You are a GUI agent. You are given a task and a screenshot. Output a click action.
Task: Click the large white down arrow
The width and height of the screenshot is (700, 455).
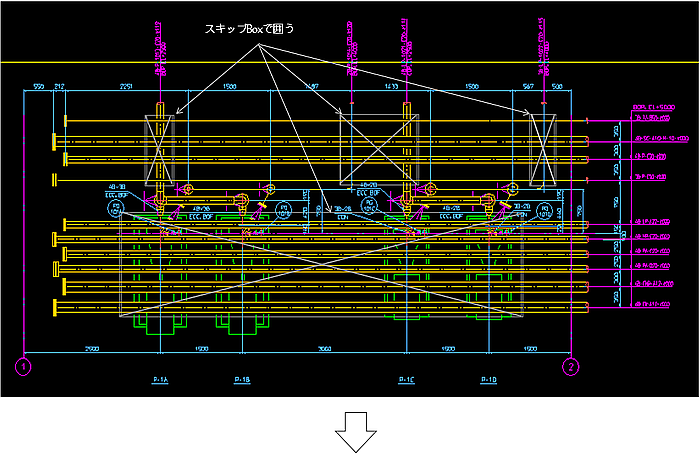pyautogui.click(x=355, y=433)
